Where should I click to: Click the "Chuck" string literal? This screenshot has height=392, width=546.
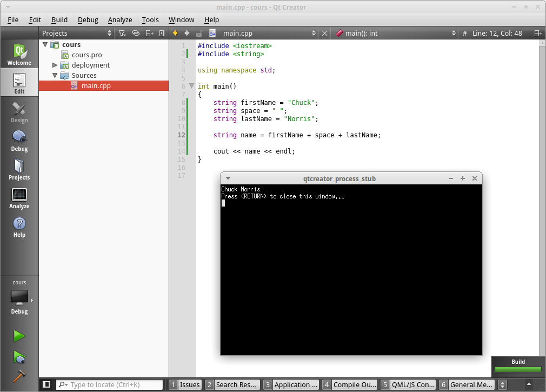tap(301, 103)
